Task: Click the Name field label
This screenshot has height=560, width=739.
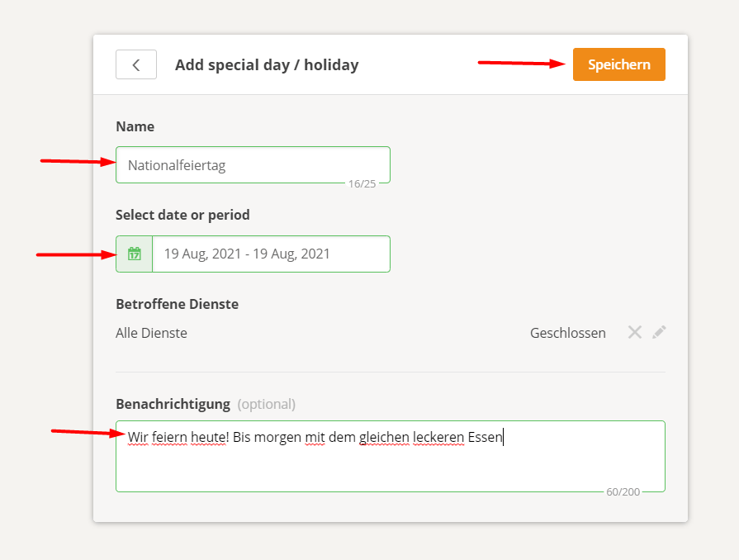Action: (135, 126)
